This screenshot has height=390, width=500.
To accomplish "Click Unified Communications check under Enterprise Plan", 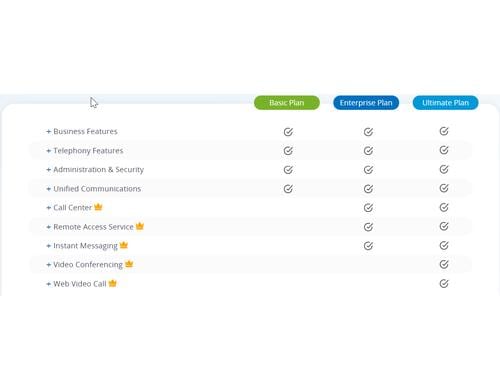I will [x=368, y=189].
